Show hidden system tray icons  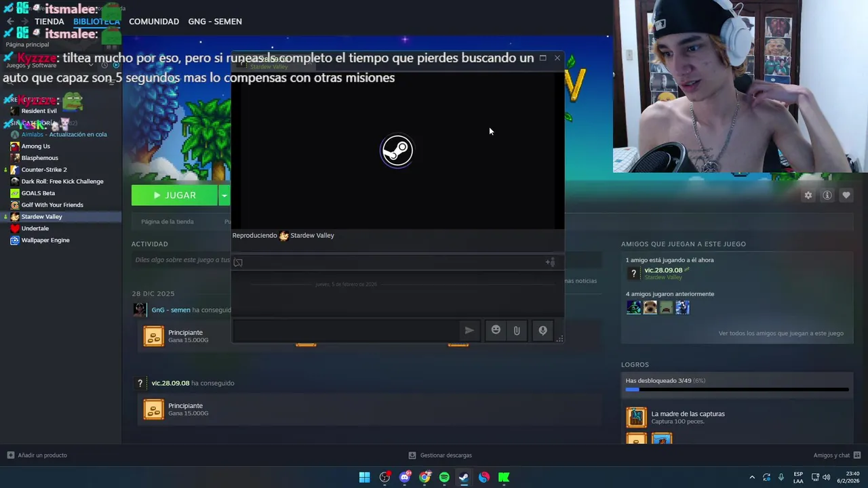(x=751, y=477)
